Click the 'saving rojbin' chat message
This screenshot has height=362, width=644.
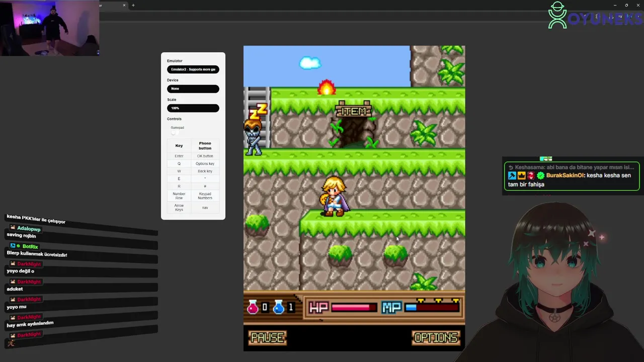[21, 235]
